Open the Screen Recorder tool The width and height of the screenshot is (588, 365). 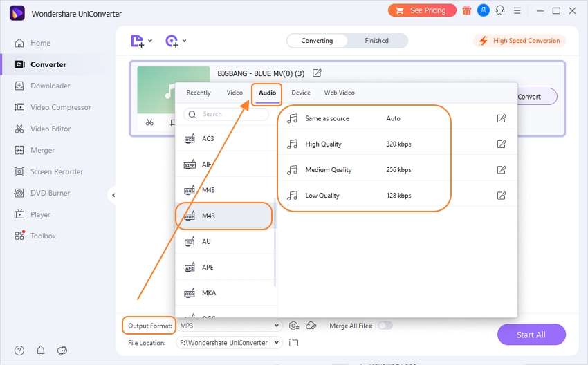tap(48, 171)
